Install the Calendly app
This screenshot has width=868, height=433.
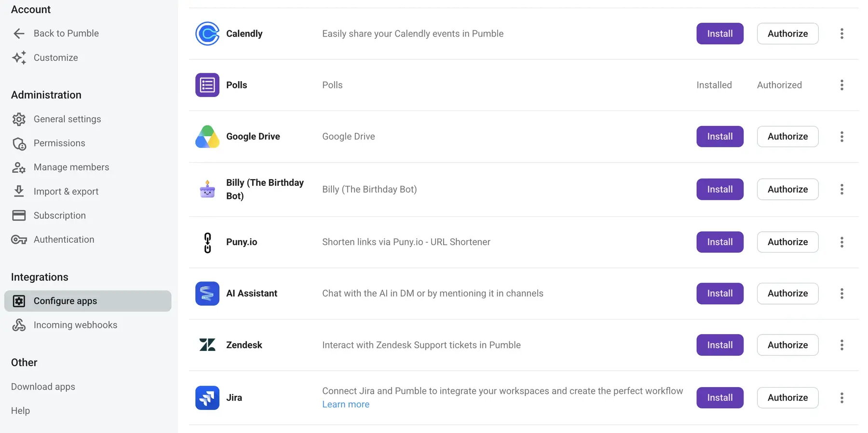point(720,34)
